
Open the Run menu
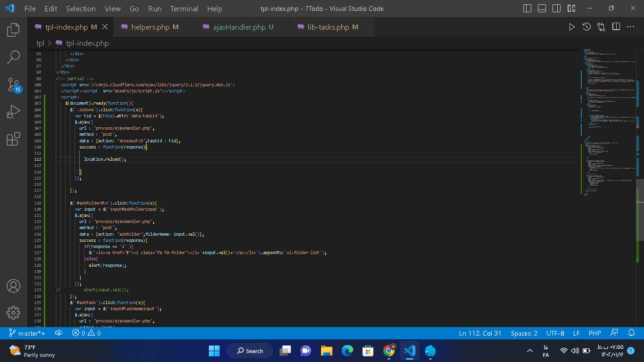[x=155, y=8]
